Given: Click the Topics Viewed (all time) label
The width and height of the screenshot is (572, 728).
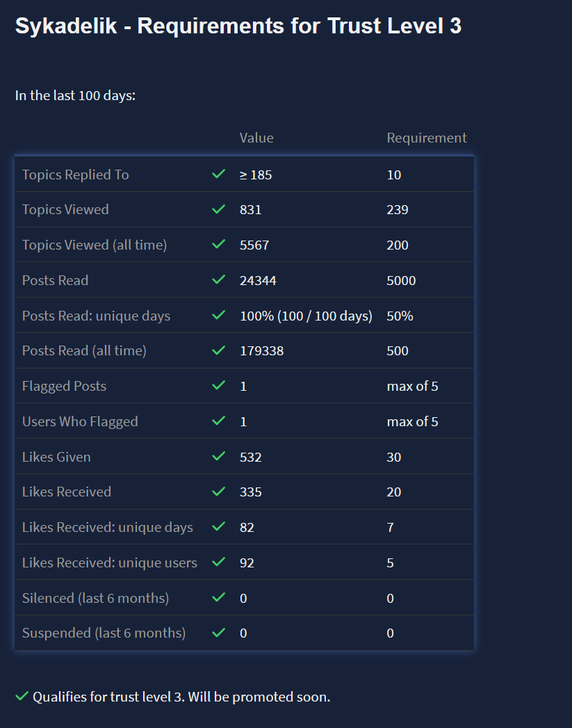Looking at the screenshot, I should pos(95,245).
